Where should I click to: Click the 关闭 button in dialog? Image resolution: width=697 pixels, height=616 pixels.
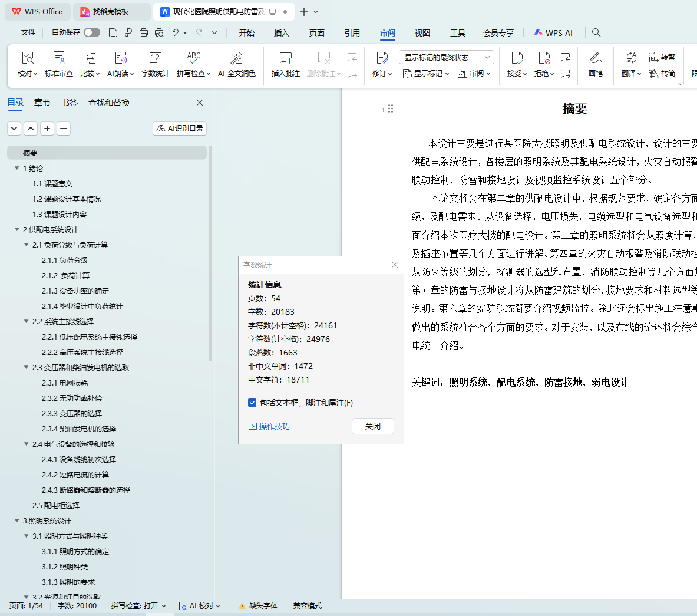click(372, 426)
